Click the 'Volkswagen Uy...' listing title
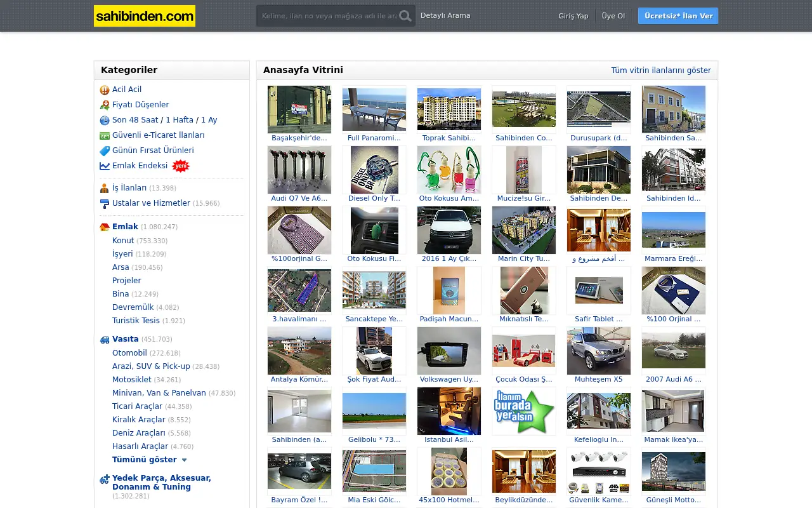This screenshot has width=812, height=508. click(x=449, y=380)
